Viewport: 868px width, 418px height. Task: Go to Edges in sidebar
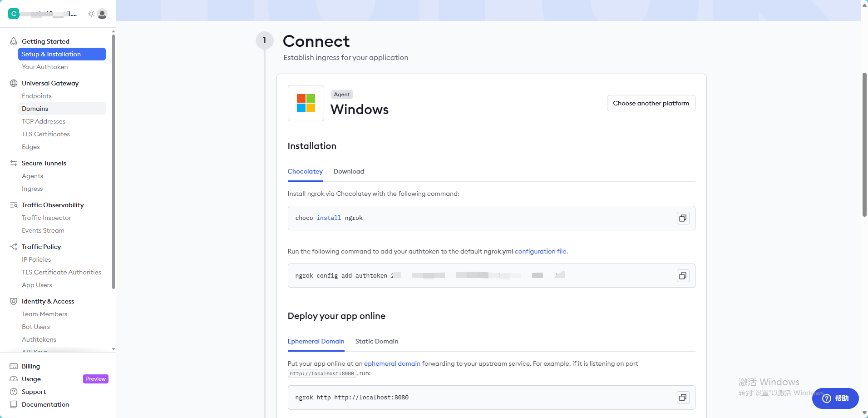pyautogui.click(x=31, y=147)
